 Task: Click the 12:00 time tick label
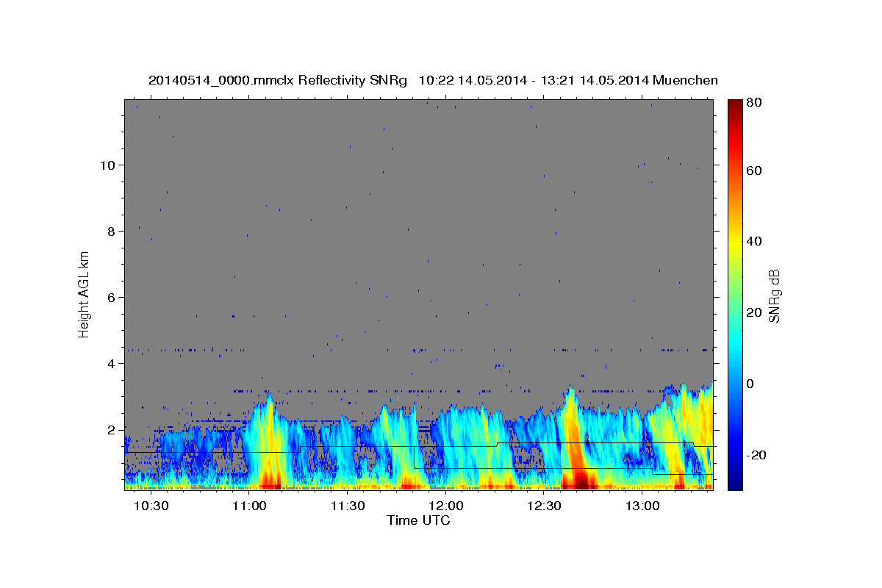[x=445, y=506]
